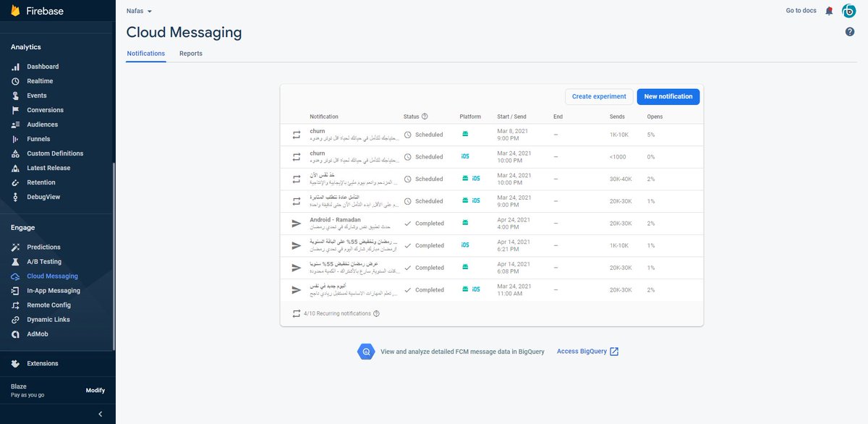This screenshot has width=868, height=424.
Task: Click the Apr 14, 2021 6:21 PM date
Action: coord(514,246)
